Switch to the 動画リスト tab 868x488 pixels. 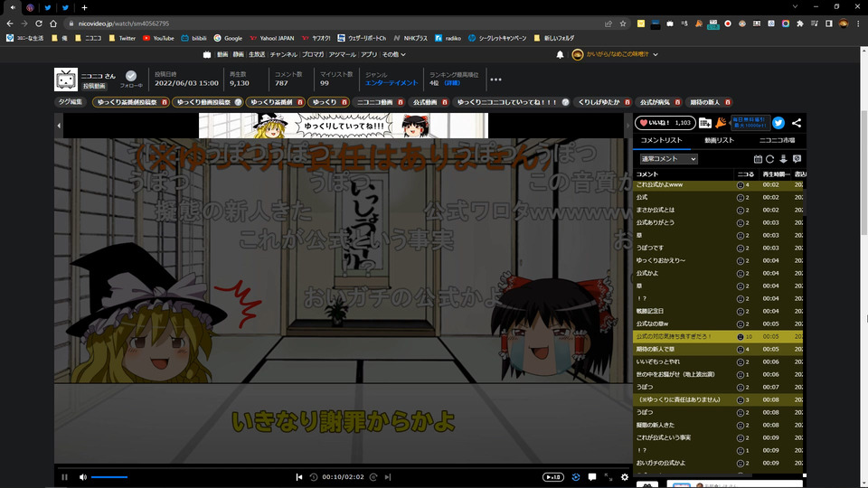point(719,141)
